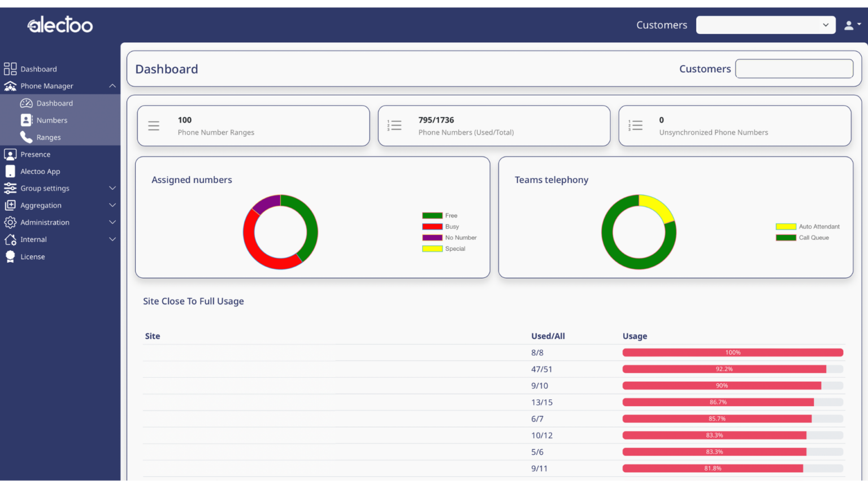Open the Unsynchronized Phone Numbers card
Viewport: 868px width, 488px height.
tap(735, 126)
